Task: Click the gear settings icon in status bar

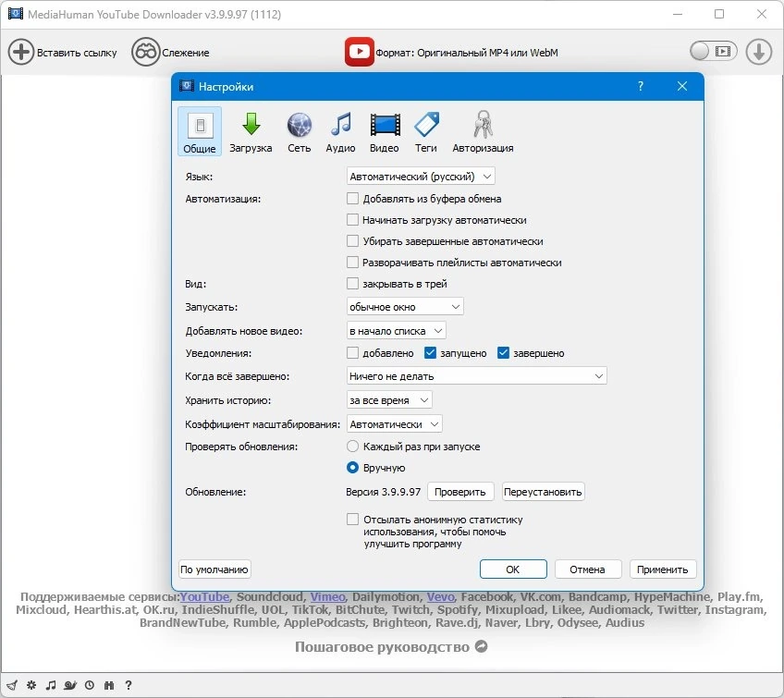Action: click(x=31, y=685)
